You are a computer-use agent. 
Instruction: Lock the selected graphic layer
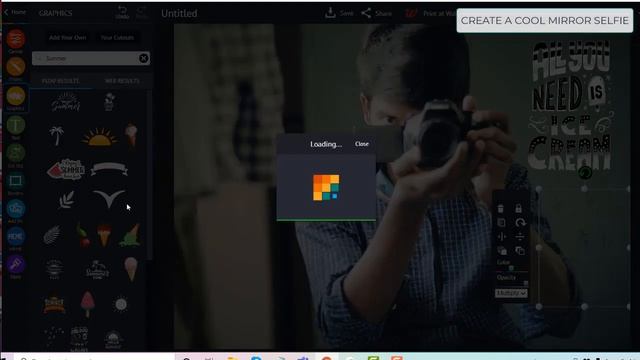(518, 208)
